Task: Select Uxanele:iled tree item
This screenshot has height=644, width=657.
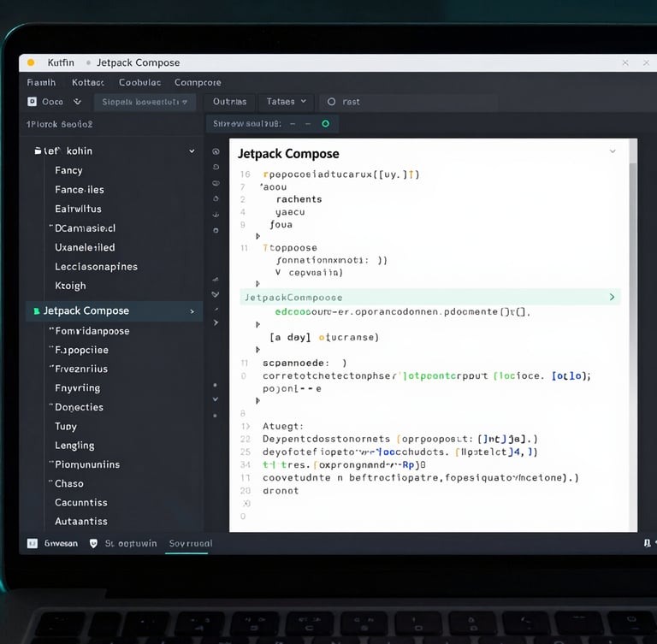Action: 85,248
